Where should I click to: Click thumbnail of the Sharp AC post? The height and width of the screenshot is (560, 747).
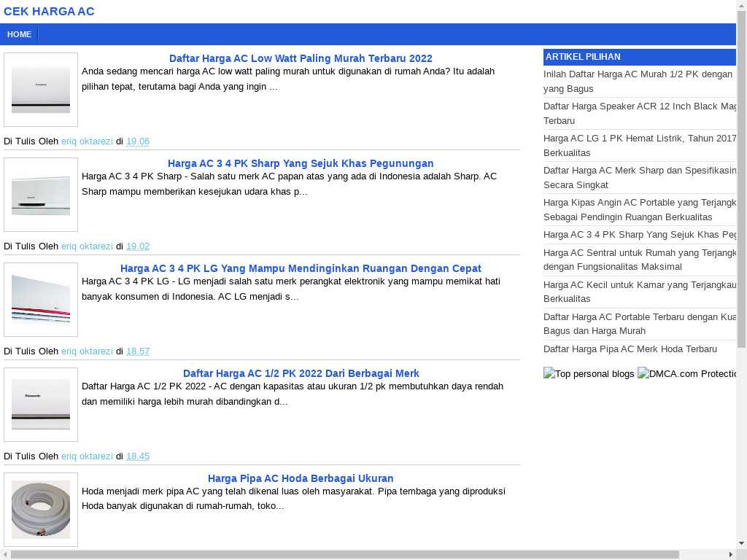[x=41, y=195]
